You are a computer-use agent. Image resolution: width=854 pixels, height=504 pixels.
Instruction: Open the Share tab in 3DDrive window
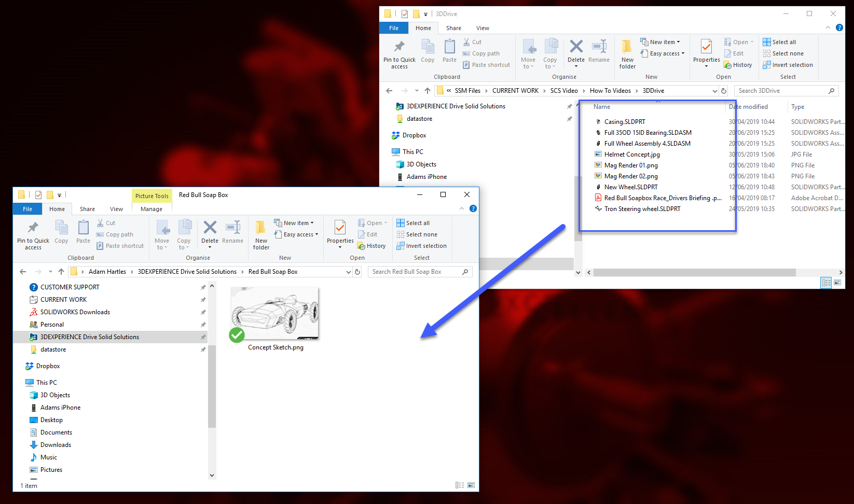[x=453, y=28]
